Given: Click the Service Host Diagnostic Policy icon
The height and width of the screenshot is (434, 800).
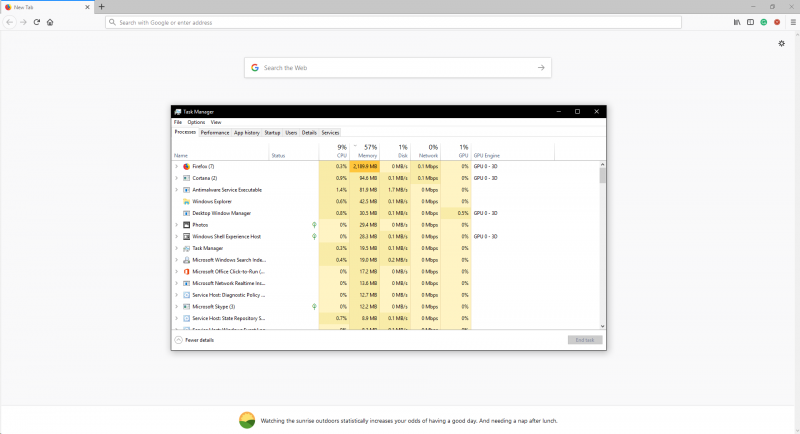Looking at the screenshot, I should tap(187, 295).
